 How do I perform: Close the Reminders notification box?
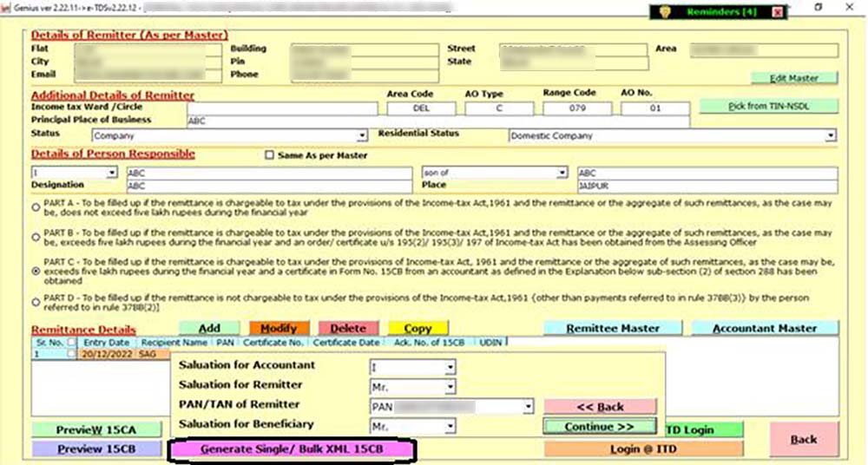click(x=777, y=12)
